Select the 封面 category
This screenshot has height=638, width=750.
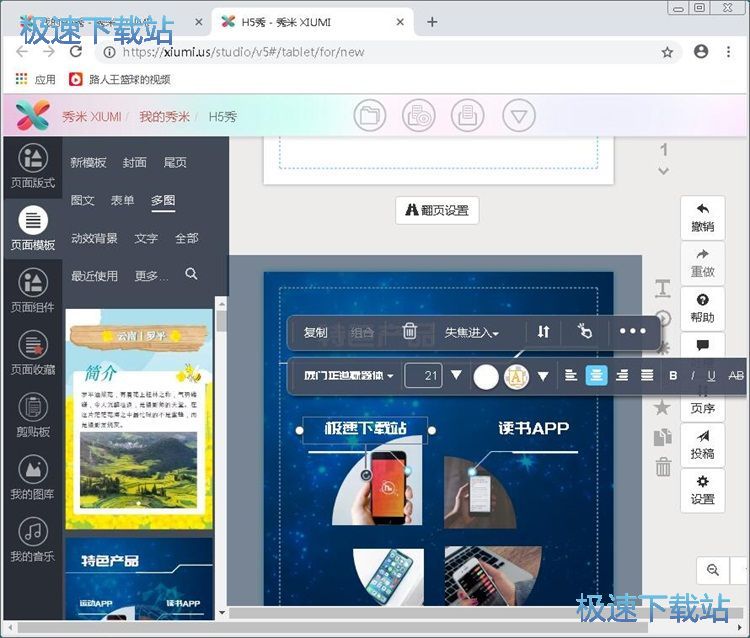[x=134, y=163]
